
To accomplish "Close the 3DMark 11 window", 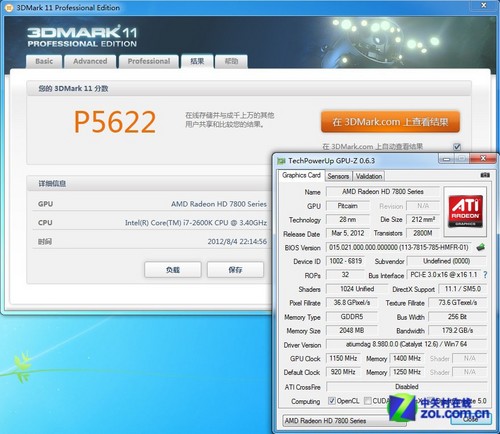I will (484, 5).
